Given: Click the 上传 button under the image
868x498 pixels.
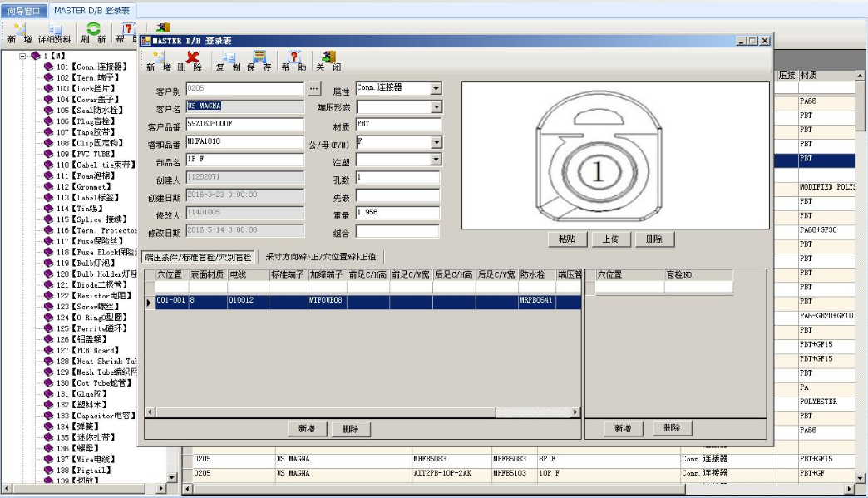Looking at the screenshot, I should point(610,239).
